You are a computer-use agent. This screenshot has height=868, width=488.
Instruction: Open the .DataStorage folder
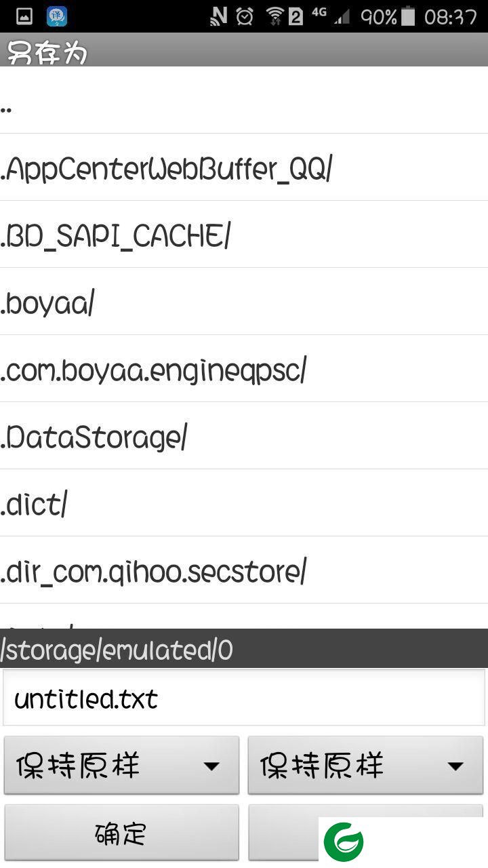tap(244, 435)
